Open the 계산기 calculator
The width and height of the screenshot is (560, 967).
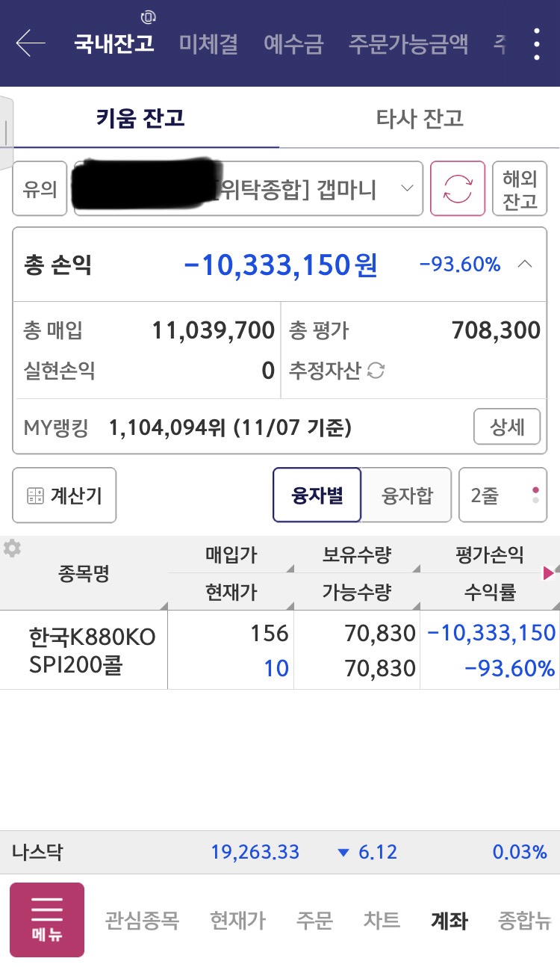tap(64, 495)
